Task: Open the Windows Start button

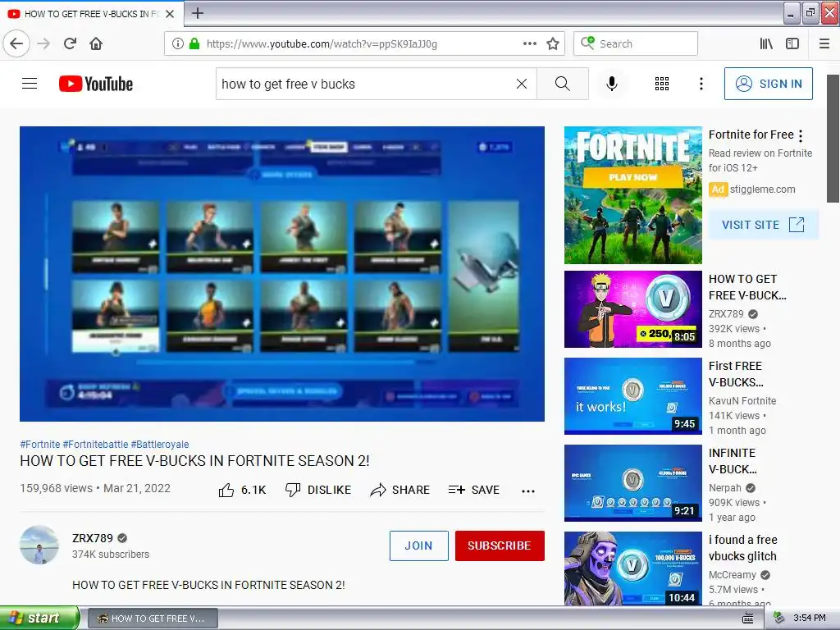Action: [39, 618]
